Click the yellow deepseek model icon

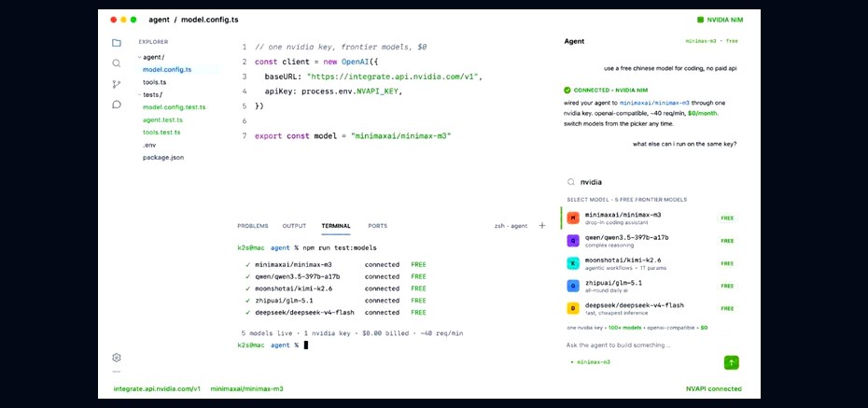pyautogui.click(x=573, y=308)
